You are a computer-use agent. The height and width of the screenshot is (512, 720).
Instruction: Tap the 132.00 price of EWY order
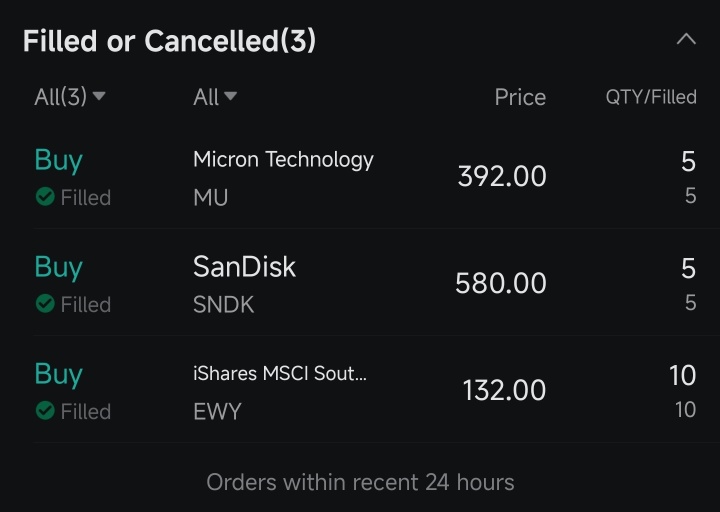504,390
